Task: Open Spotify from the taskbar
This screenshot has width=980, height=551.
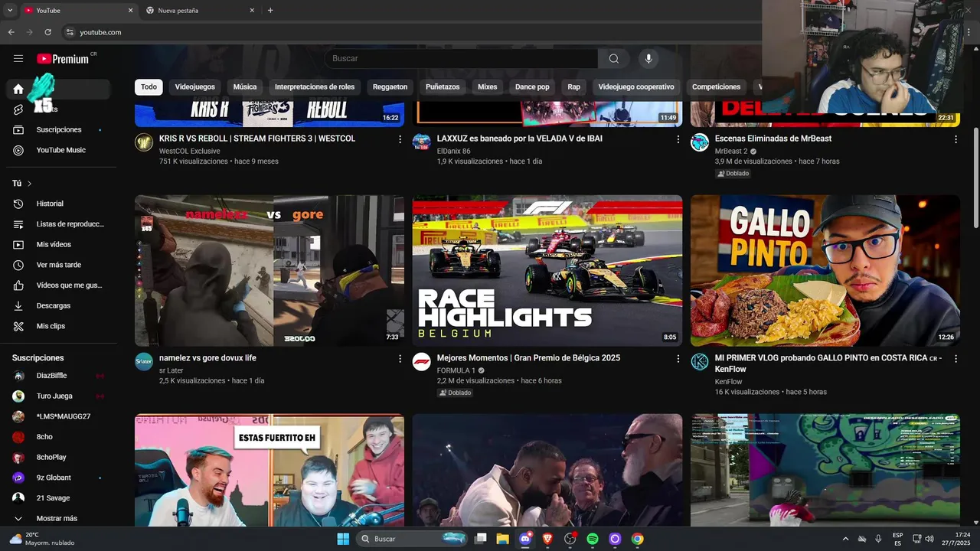Action: click(x=593, y=539)
